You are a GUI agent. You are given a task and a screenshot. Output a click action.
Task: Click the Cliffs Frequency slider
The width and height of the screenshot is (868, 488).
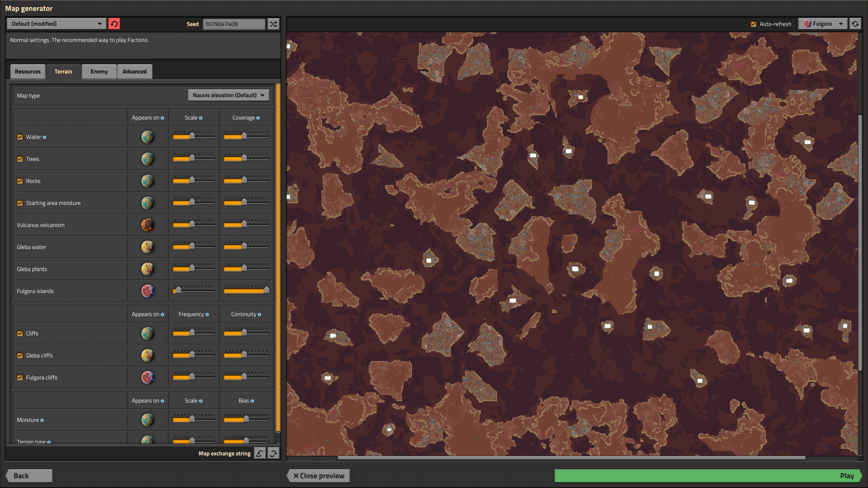tap(194, 332)
